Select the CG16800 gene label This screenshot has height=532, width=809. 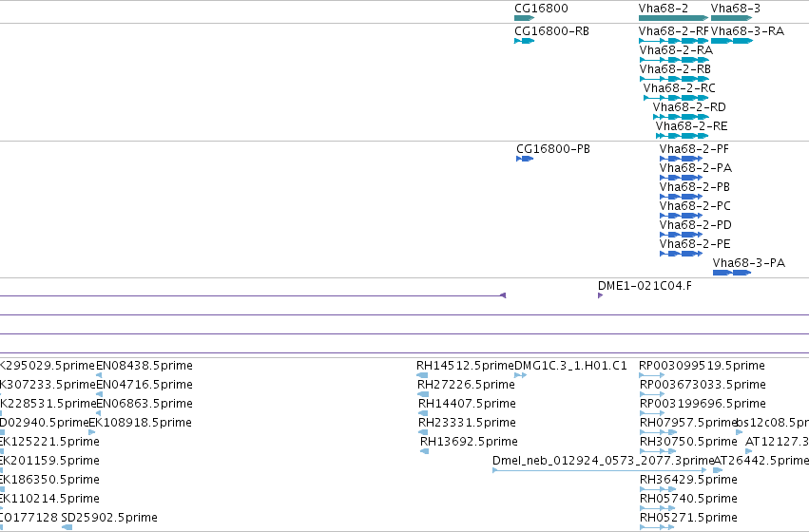tap(541, 9)
